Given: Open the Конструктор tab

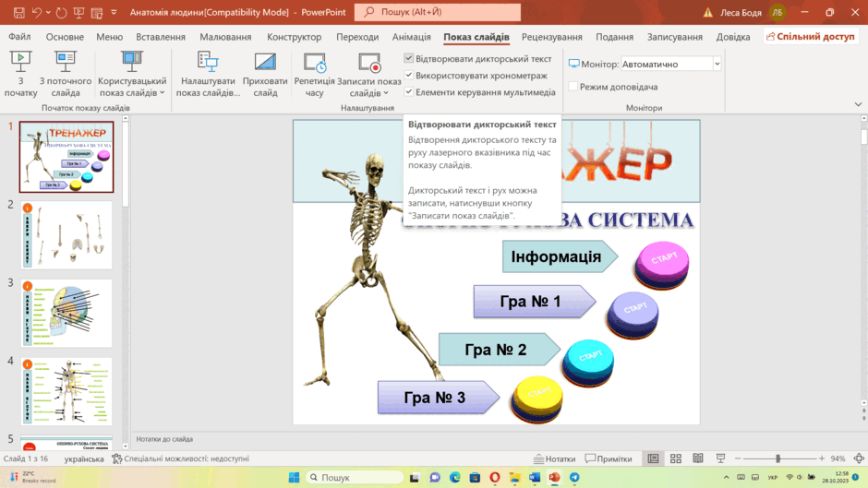Looking at the screenshot, I should 294,37.
